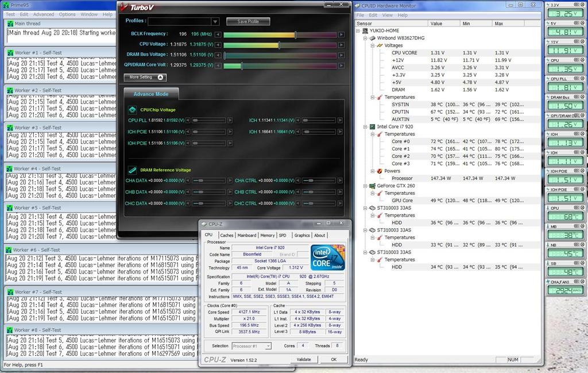Collapse the Voltages node under Winbond
588x373 pixels.
(372, 45)
